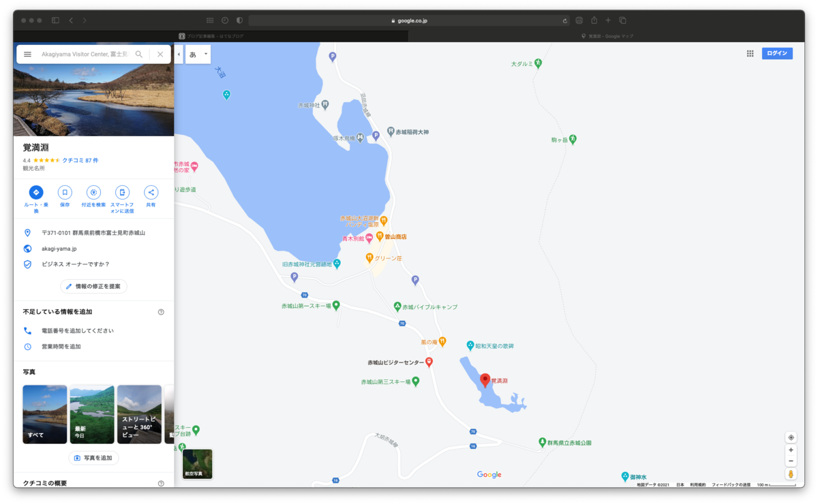Open a new Safari tab with plus
The height and width of the screenshot is (504, 818).
tap(608, 20)
